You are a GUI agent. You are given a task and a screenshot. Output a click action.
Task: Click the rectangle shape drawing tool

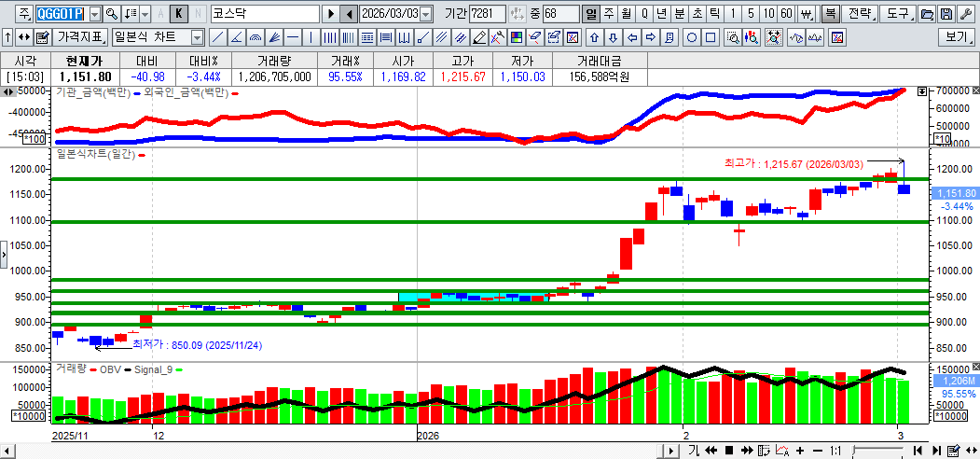tap(711, 37)
